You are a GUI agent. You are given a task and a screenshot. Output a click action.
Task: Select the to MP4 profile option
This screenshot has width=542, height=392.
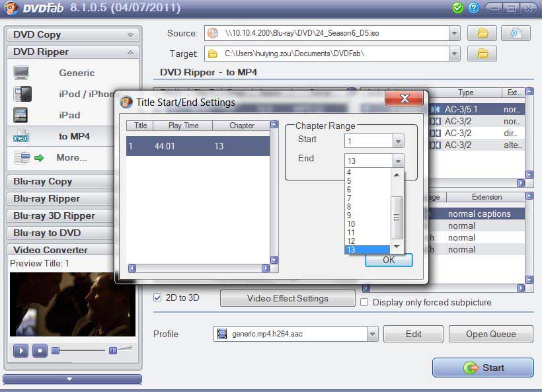pos(74,137)
